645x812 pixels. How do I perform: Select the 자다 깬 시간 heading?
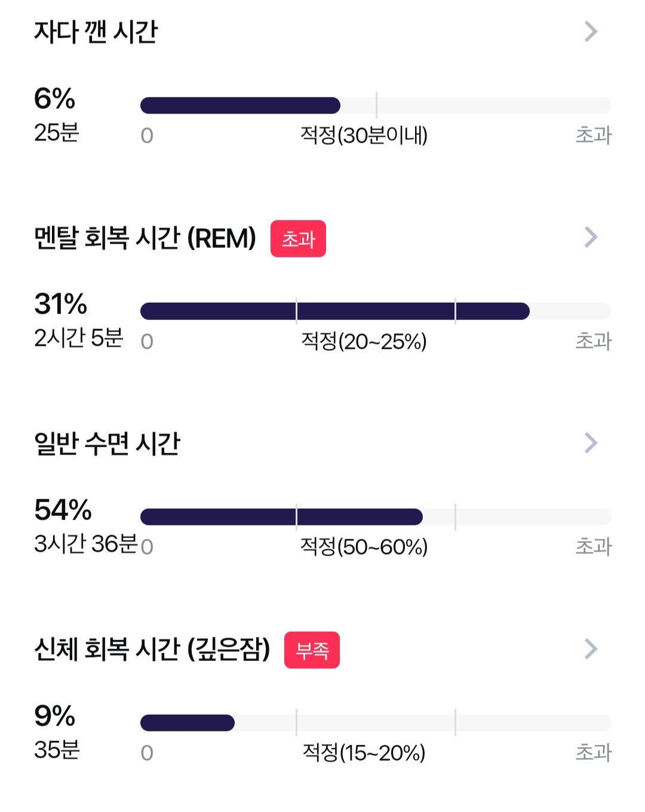(96, 32)
